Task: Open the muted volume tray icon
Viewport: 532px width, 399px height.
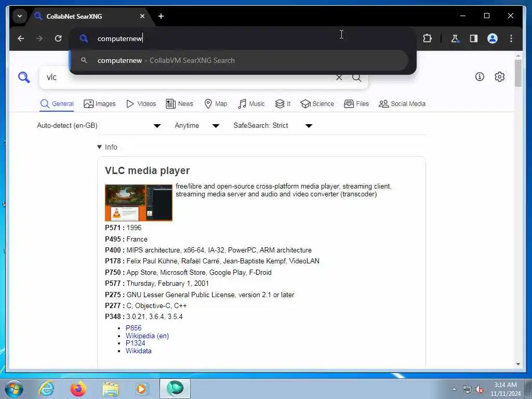Action: click(480, 390)
